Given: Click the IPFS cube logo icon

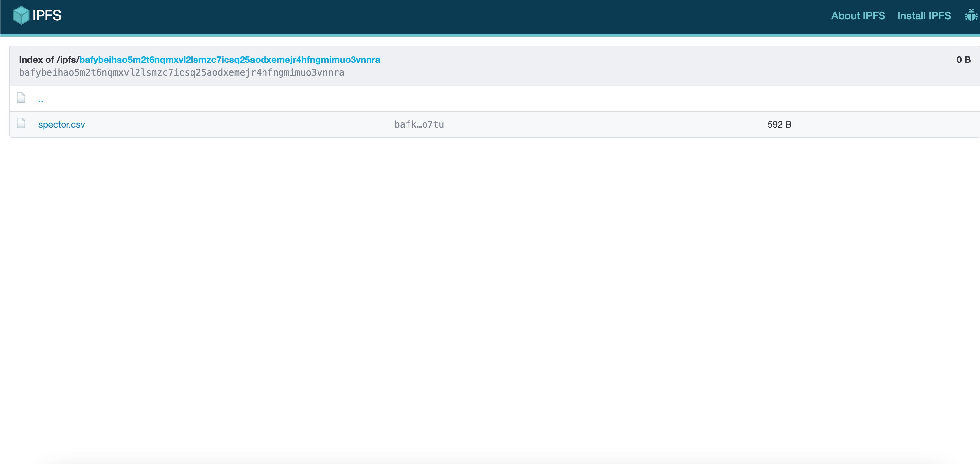Looking at the screenshot, I should [21, 15].
